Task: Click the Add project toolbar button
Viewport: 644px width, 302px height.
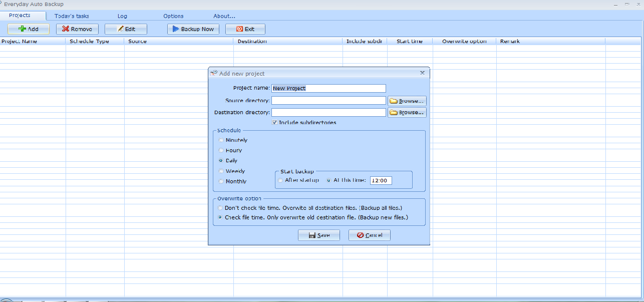Action: pyautogui.click(x=29, y=29)
